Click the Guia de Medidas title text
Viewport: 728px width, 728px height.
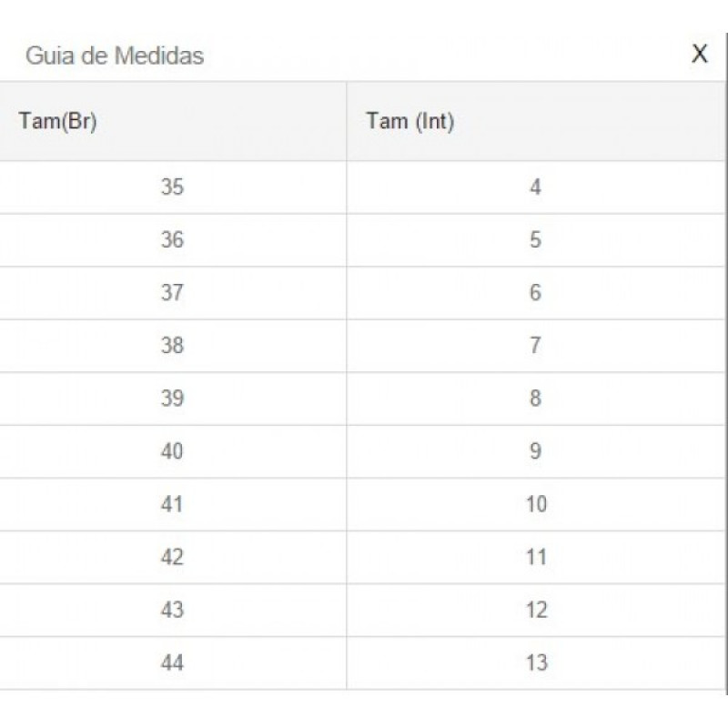click(115, 56)
